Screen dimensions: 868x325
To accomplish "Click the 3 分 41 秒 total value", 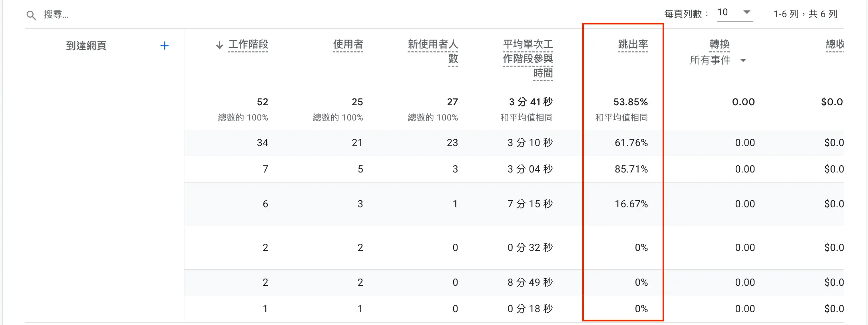I will pos(531,102).
